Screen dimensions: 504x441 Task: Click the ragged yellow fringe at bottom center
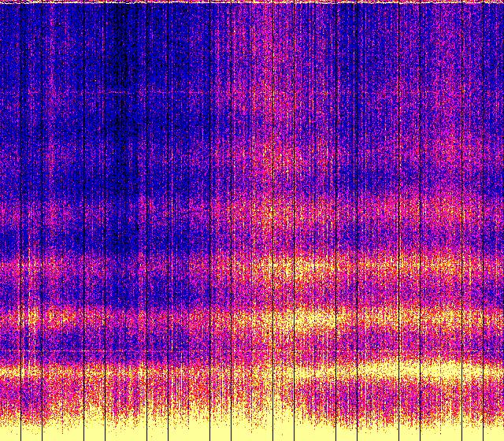(x=252, y=408)
